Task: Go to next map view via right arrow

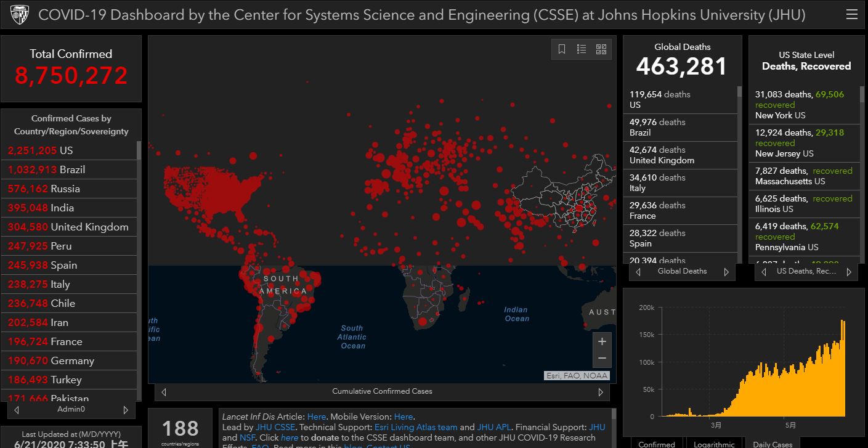Action: click(x=601, y=391)
